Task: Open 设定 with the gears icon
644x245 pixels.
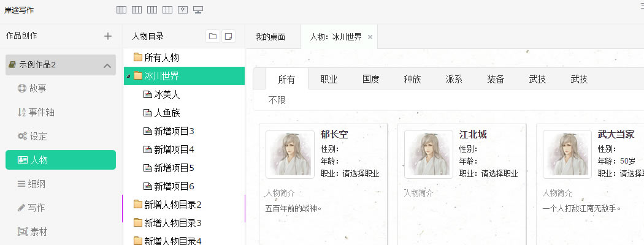Action: tap(38, 136)
